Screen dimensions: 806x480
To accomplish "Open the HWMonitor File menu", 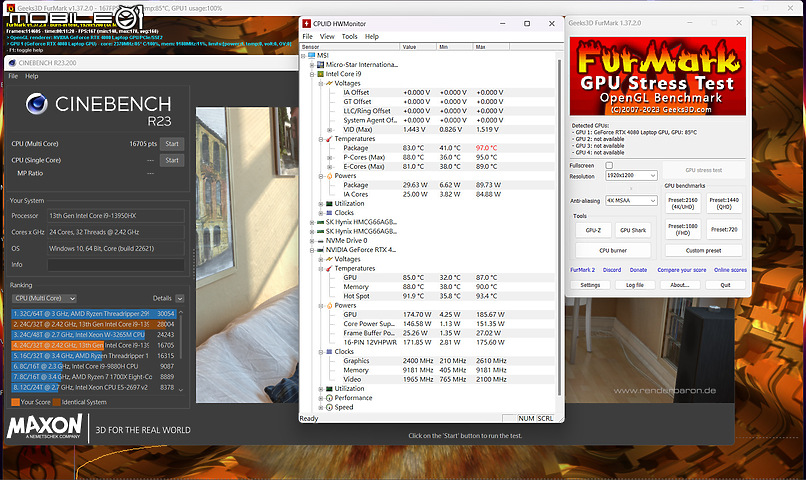I will [307, 36].
